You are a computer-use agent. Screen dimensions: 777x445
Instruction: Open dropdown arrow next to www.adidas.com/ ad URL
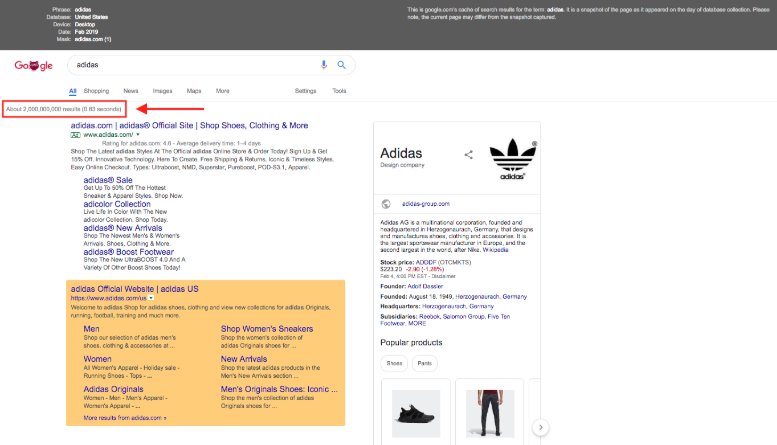pos(138,135)
